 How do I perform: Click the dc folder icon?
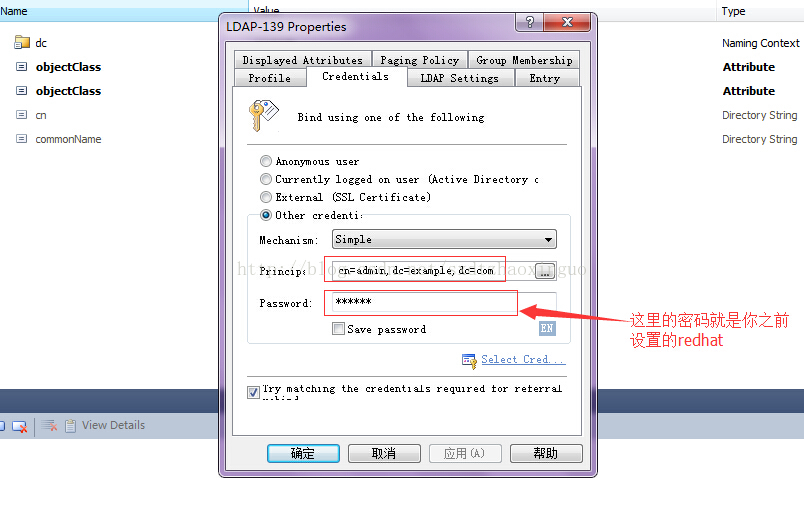pos(22,43)
